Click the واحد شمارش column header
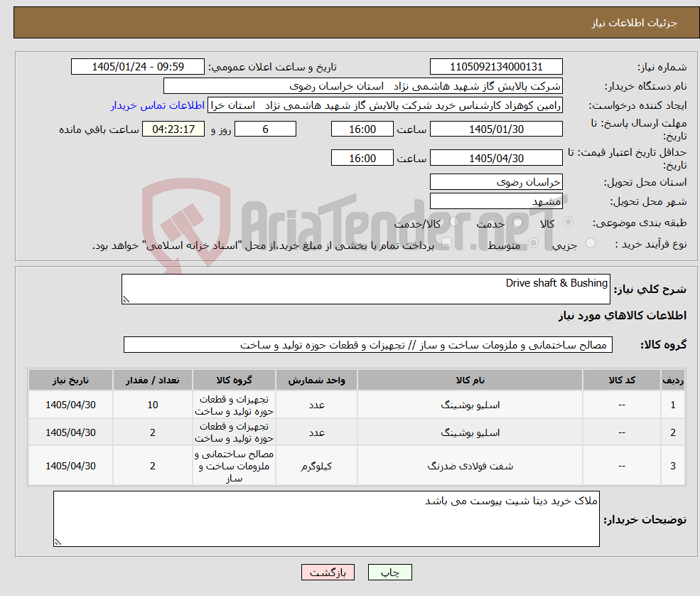The image size is (700, 596). point(316,381)
